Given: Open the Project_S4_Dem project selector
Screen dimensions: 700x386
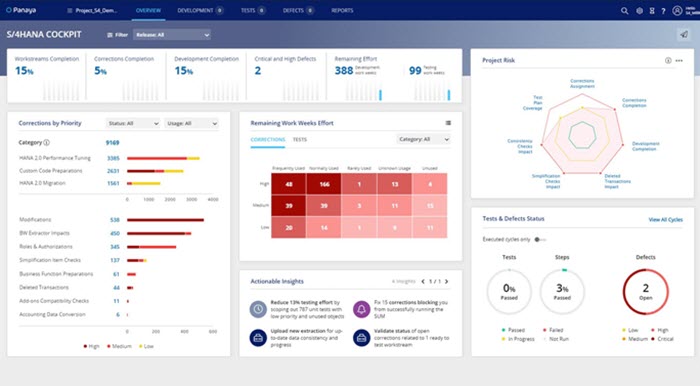Looking at the screenshot, I should 96,11.
